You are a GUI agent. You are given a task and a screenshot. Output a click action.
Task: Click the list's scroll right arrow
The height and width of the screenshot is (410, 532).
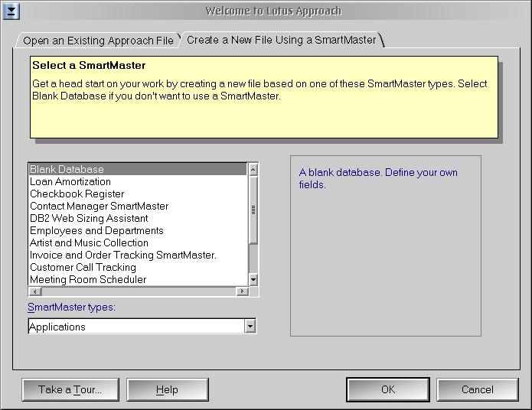tap(242, 291)
